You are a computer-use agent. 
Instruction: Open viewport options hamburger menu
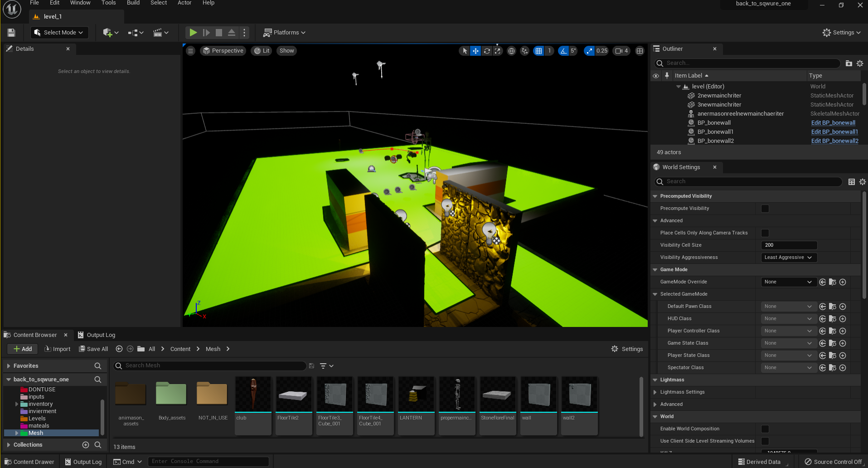coord(191,51)
